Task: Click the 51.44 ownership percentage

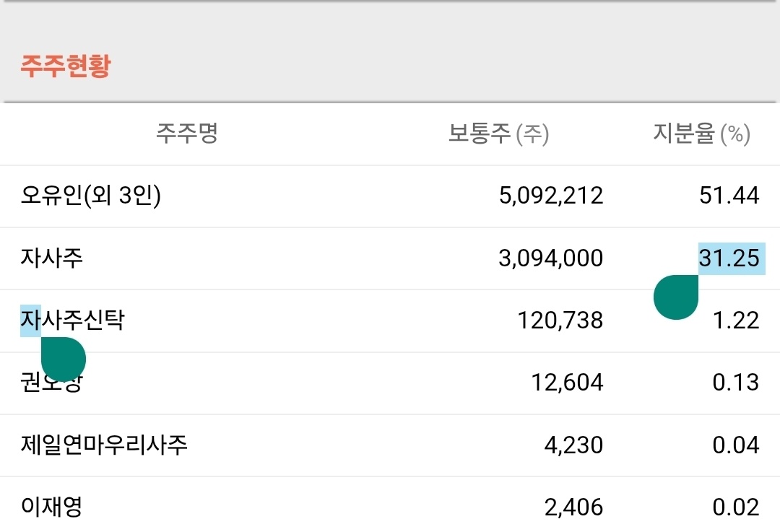Action: 729,196
